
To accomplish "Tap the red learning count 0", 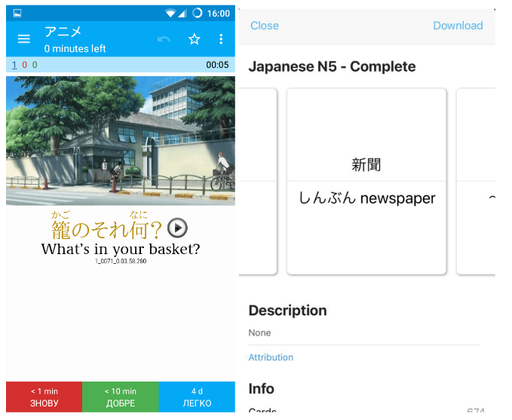I will tap(24, 65).
